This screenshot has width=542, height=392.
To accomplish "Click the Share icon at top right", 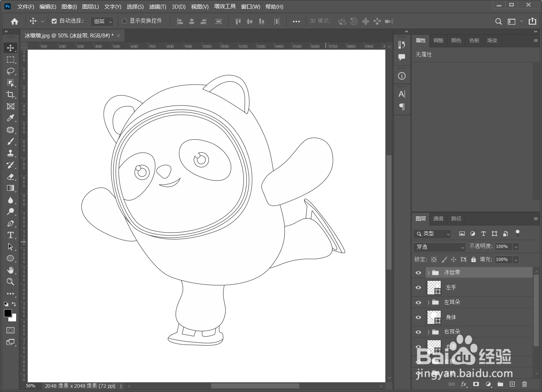I will tap(532, 21).
